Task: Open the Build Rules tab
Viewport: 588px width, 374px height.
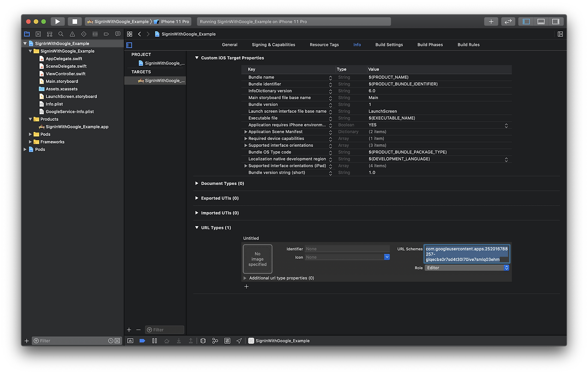Action: pyautogui.click(x=469, y=45)
